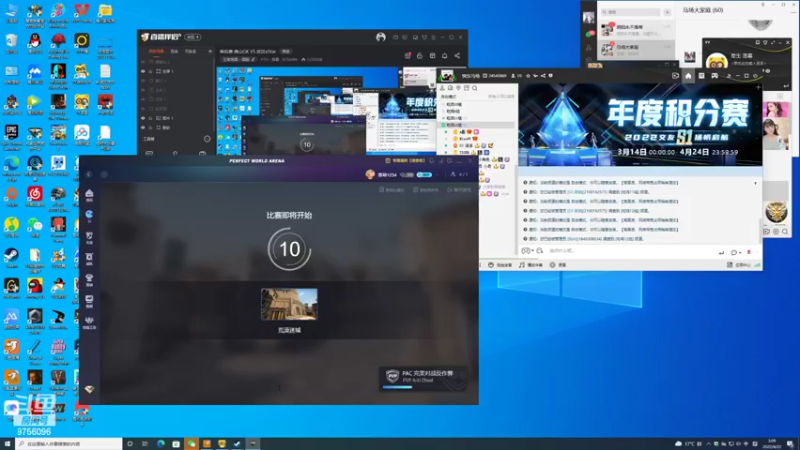The height and width of the screenshot is (450, 800).
Task: Click the plus button beside WeChat search
Action: tap(667, 12)
